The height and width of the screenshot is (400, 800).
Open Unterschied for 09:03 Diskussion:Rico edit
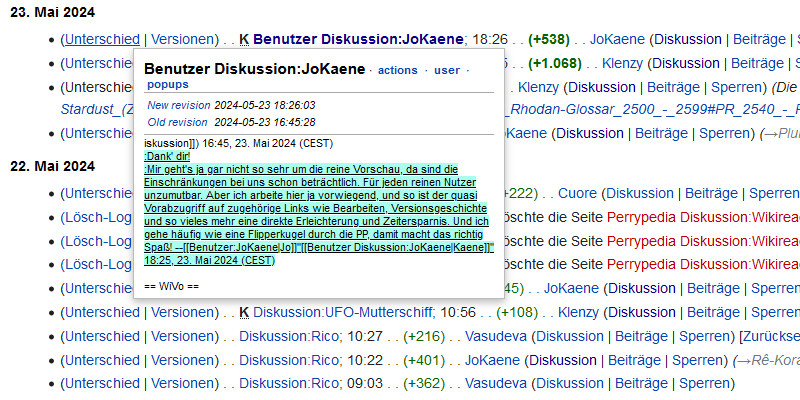(x=102, y=383)
